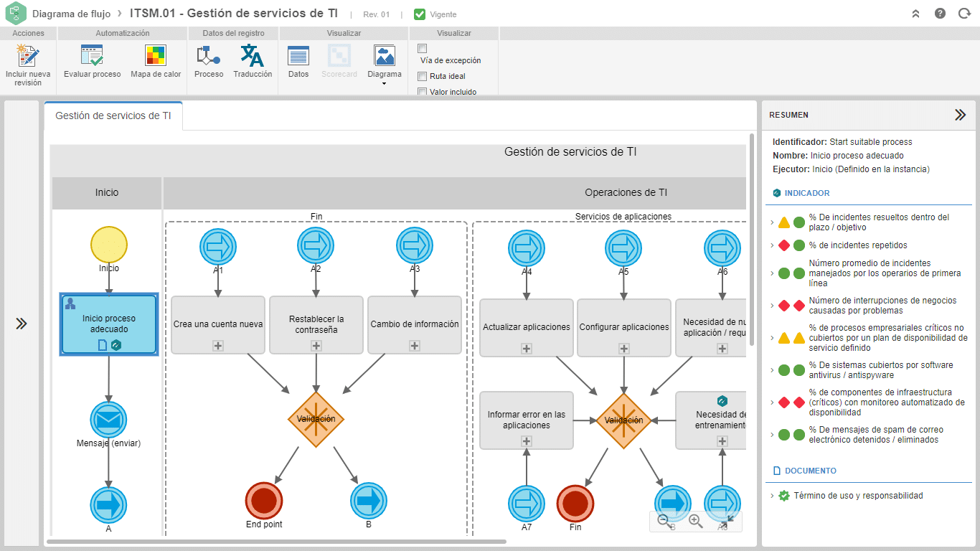980x551 pixels.
Task: Click the Traducción icon
Action: (253, 55)
